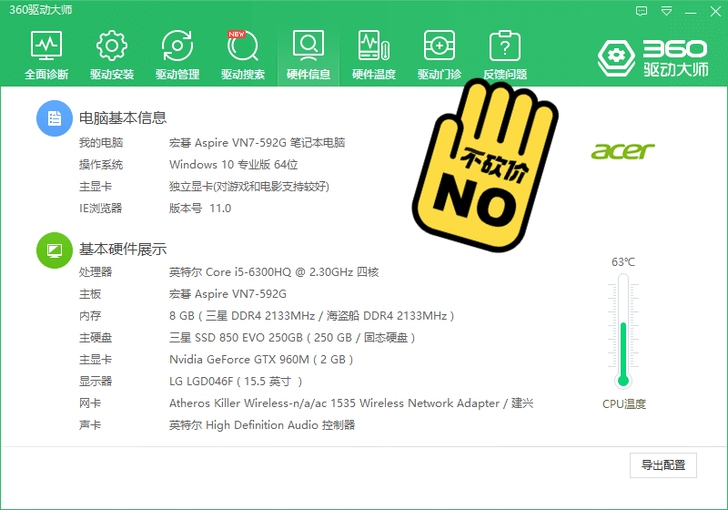
Task: Click the 我的电脑 label
Action: click(x=101, y=143)
